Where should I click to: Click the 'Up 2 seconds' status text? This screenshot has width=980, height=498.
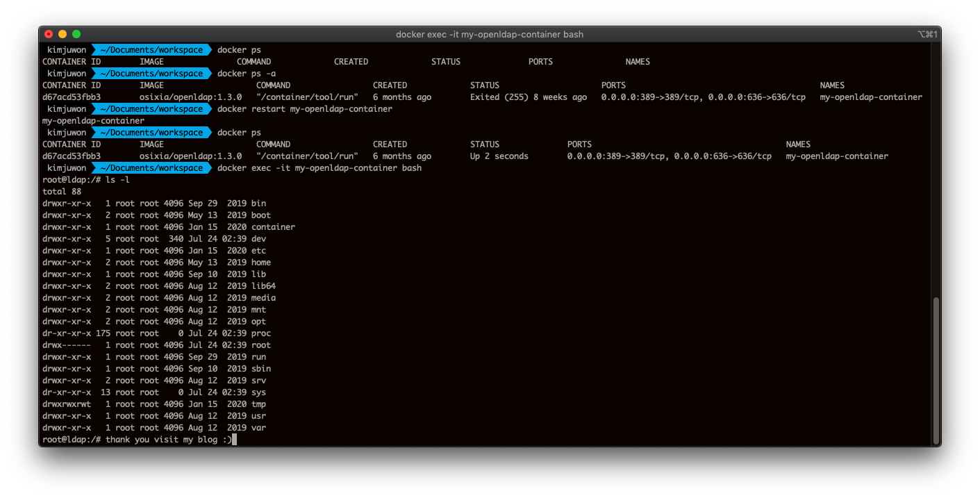click(499, 156)
